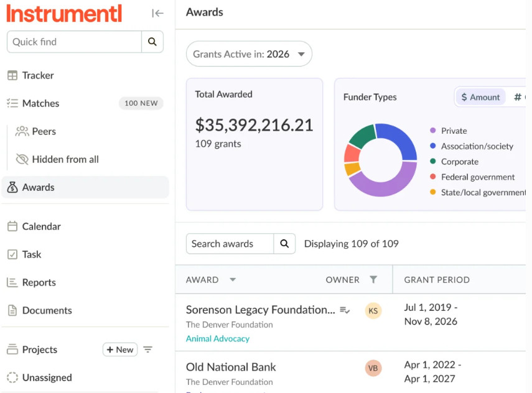Create a new project with + New

(x=120, y=349)
